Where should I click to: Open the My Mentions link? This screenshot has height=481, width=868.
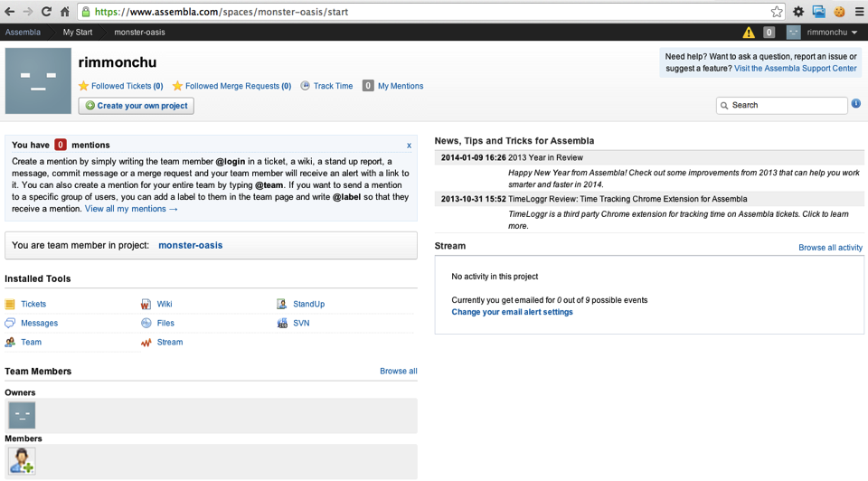click(401, 86)
